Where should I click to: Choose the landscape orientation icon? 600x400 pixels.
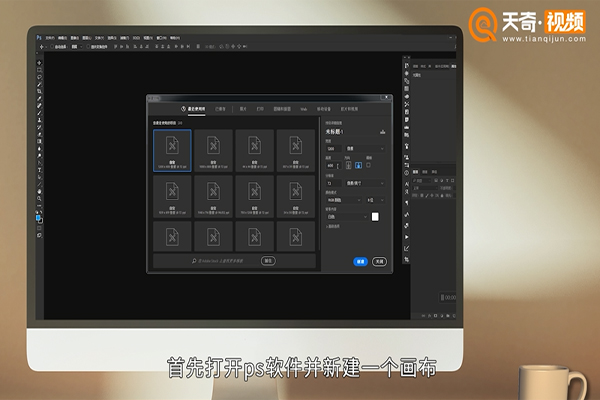pos(358,165)
